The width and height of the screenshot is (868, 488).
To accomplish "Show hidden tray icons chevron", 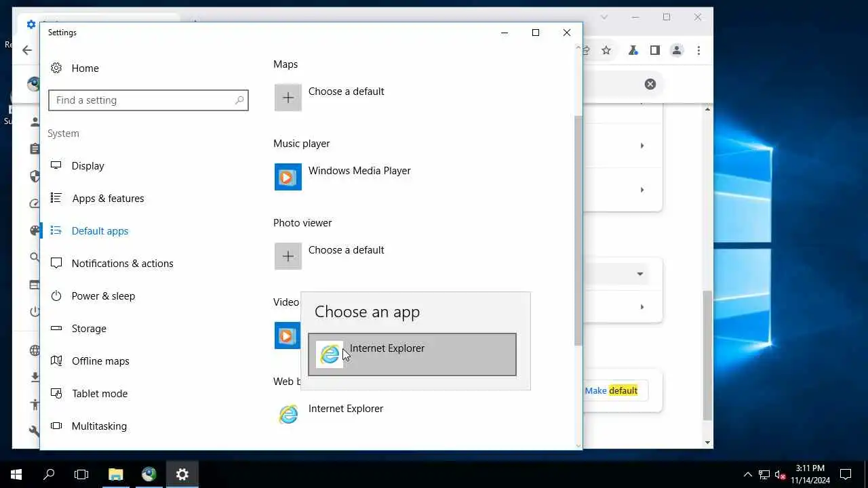I will [748, 474].
